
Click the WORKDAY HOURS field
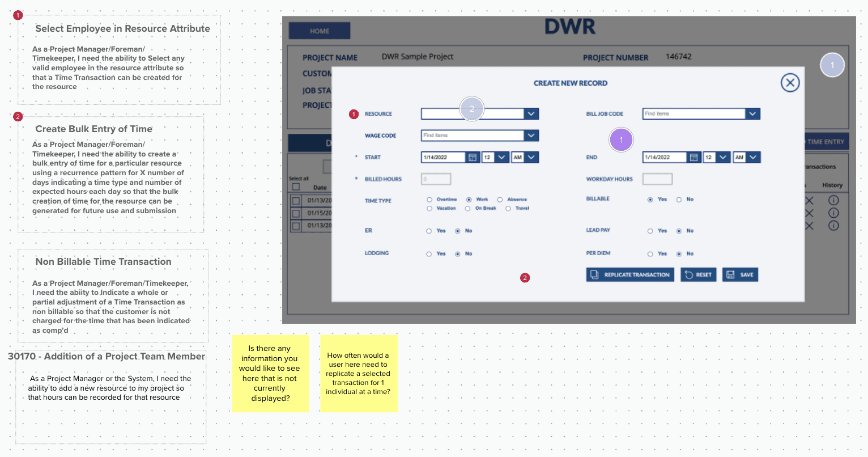[x=657, y=179]
